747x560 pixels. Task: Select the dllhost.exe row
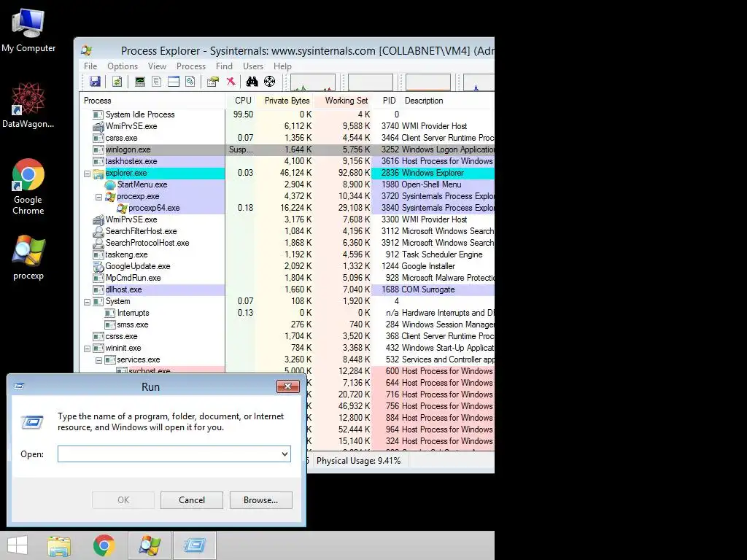coord(287,289)
